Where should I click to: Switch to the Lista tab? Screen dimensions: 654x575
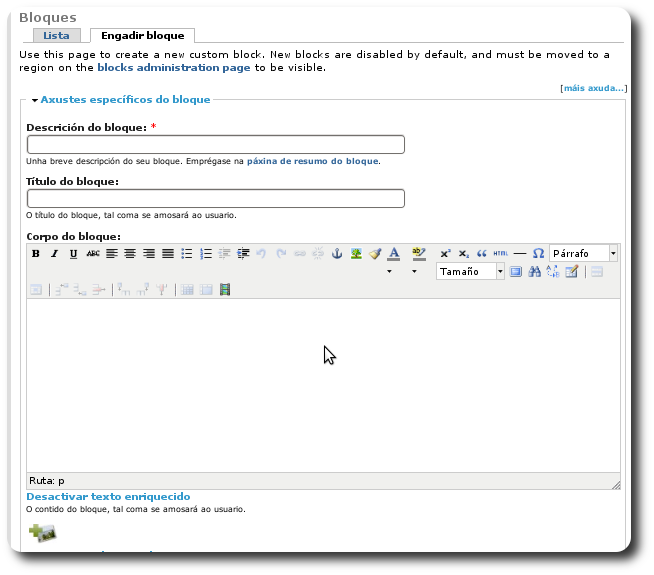(x=56, y=36)
